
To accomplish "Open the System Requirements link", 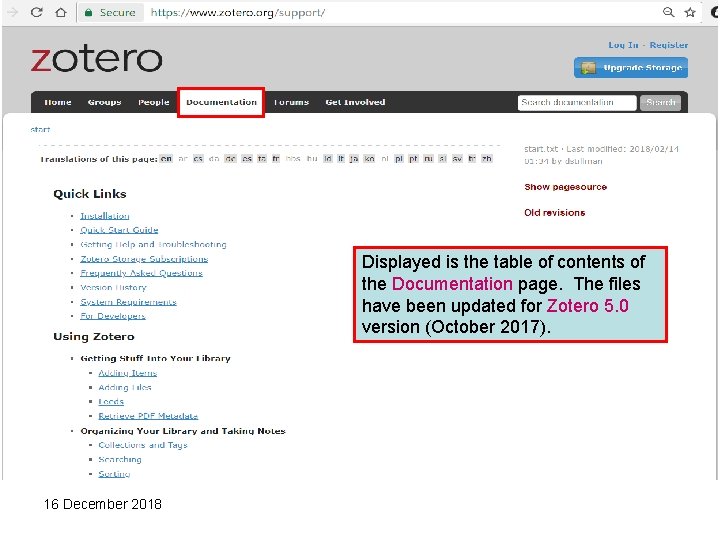I will 129,302.
